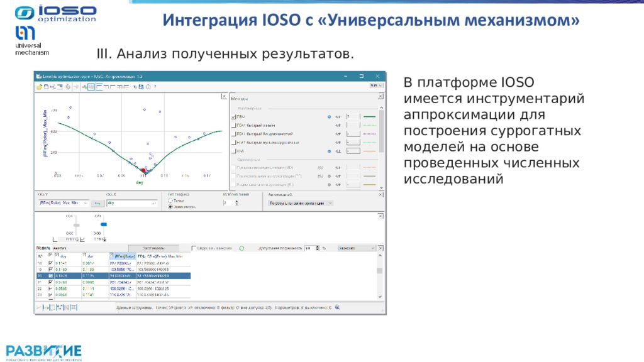This screenshot has height=362, width=644.
Task: Open the approximation source dropdown
Action: 301,203
